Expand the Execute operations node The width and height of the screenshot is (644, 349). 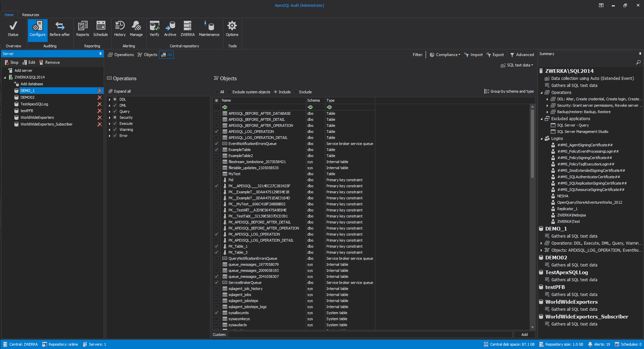109,123
